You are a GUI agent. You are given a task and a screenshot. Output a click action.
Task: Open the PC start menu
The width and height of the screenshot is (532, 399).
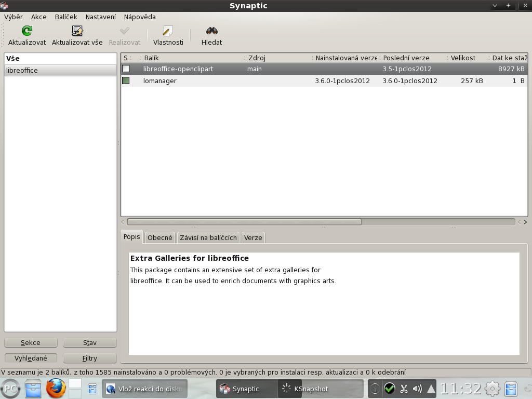pos(10,389)
